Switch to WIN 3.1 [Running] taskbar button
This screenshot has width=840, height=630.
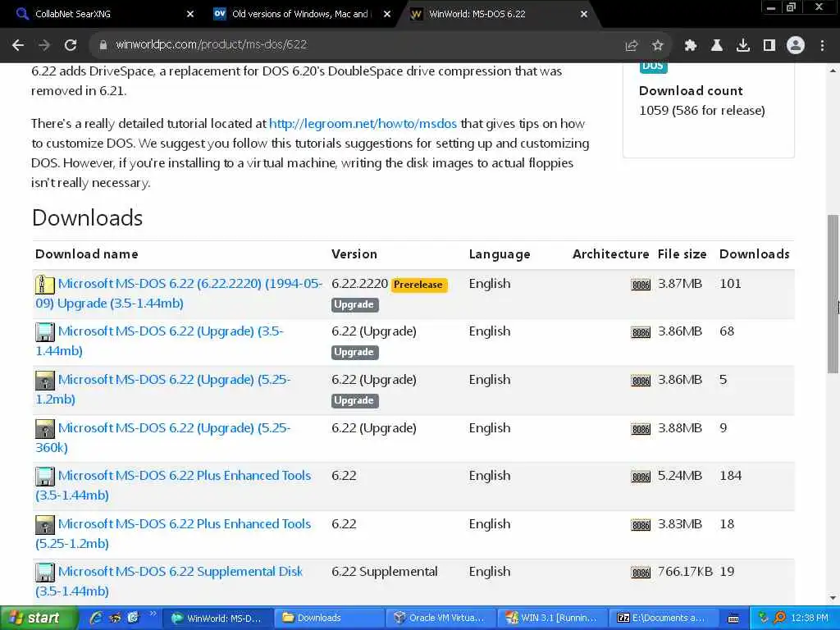point(554,619)
